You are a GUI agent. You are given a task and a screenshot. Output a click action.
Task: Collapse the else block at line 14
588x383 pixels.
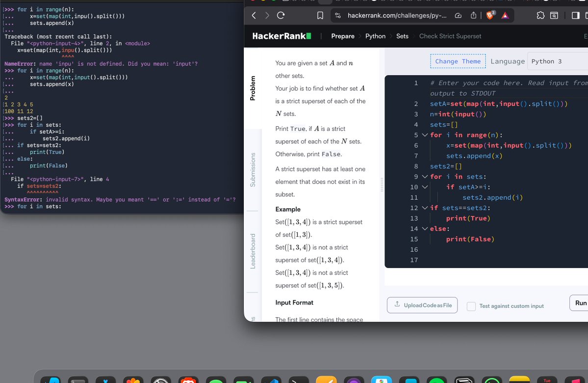pos(425,229)
